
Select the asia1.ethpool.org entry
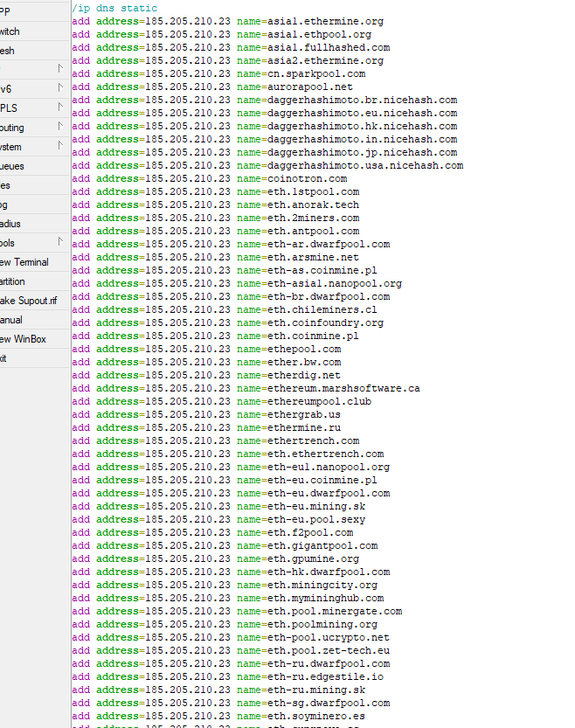[222, 34]
